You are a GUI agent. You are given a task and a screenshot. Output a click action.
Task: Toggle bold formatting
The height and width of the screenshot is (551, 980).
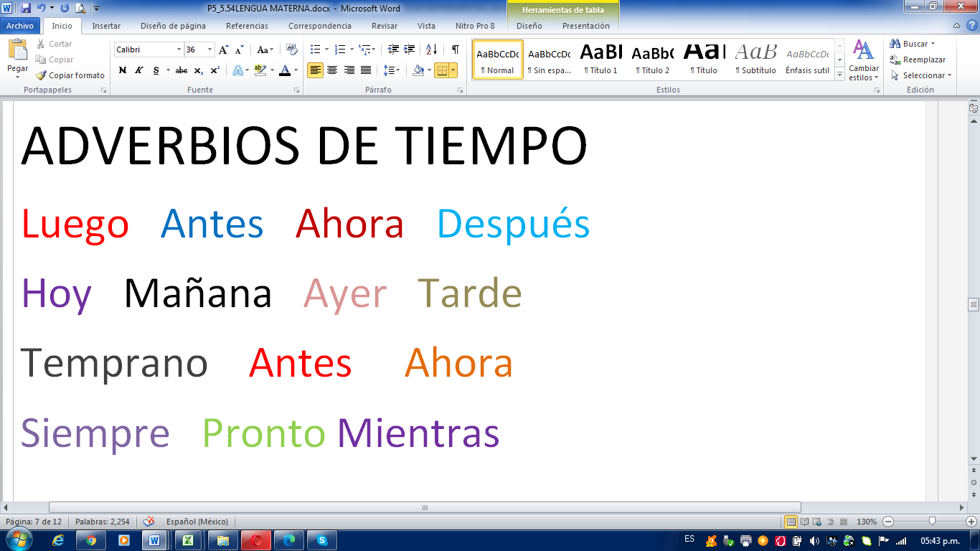point(123,70)
